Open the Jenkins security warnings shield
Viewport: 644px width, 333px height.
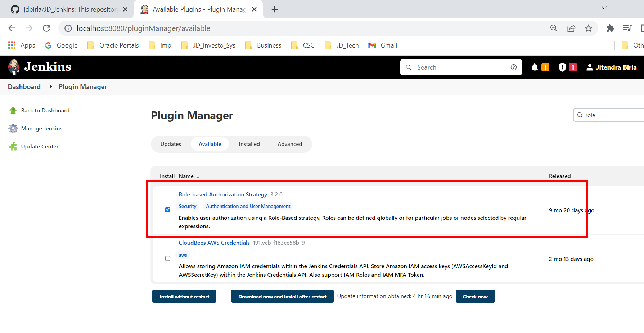[x=562, y=67]
